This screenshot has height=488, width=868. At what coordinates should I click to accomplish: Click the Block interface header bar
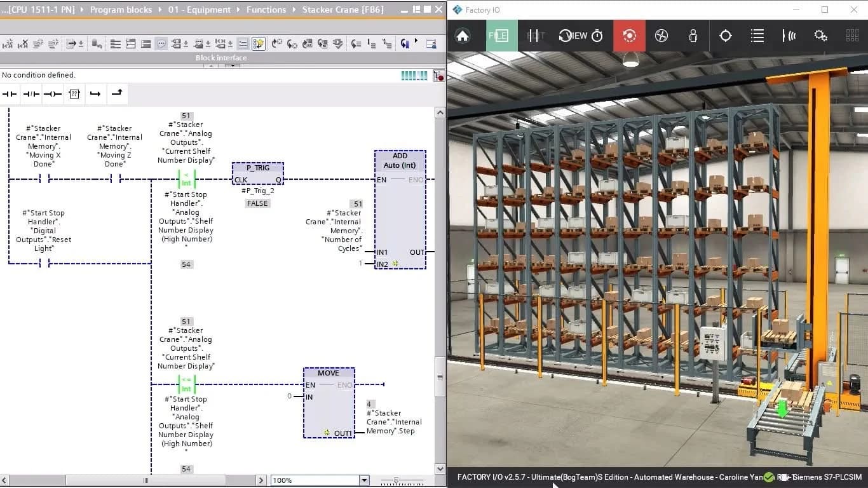pos(222,58)
